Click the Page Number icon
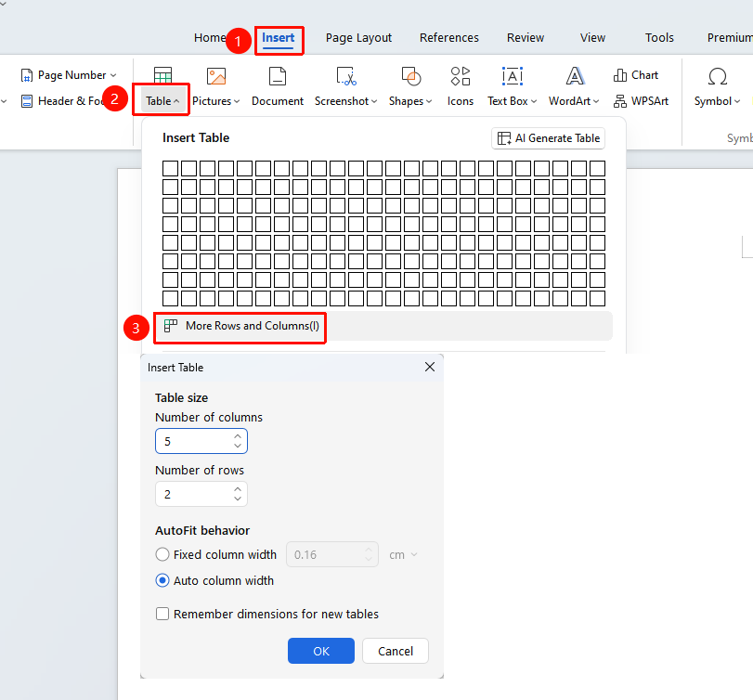 27,75
